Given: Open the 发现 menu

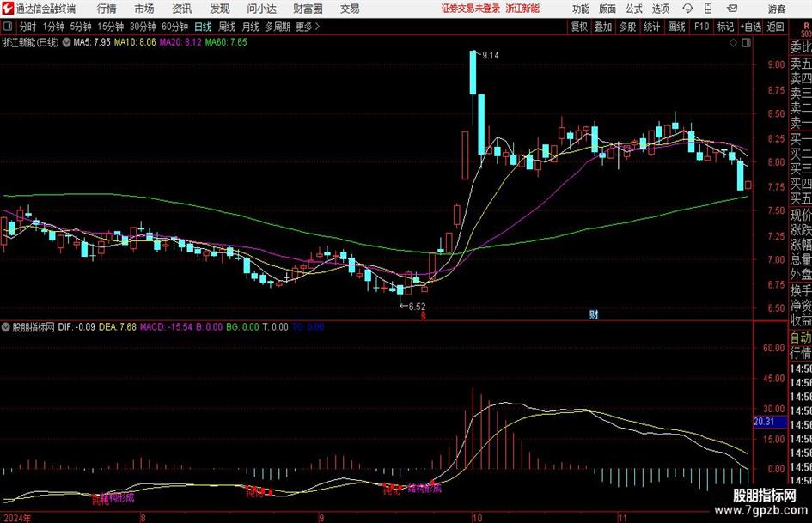Looking at the screenshot, I should pos(220,9).
